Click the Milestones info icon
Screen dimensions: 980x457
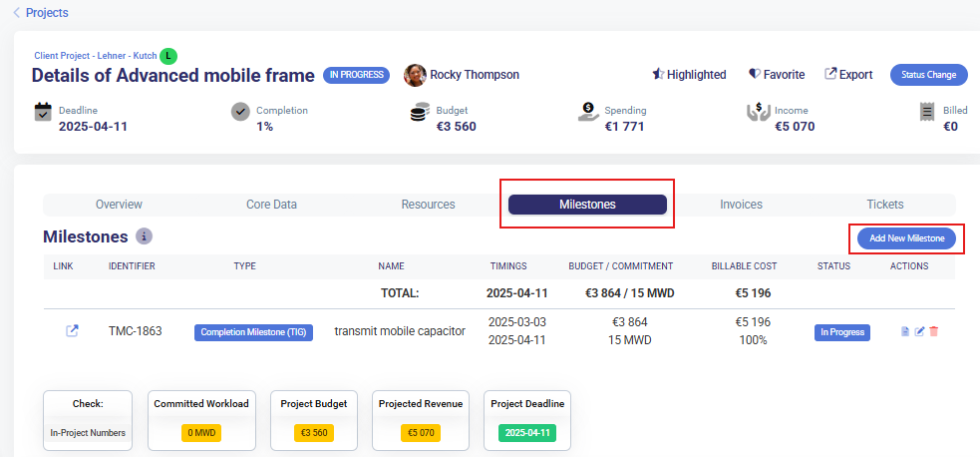click(x=145, y=236)
